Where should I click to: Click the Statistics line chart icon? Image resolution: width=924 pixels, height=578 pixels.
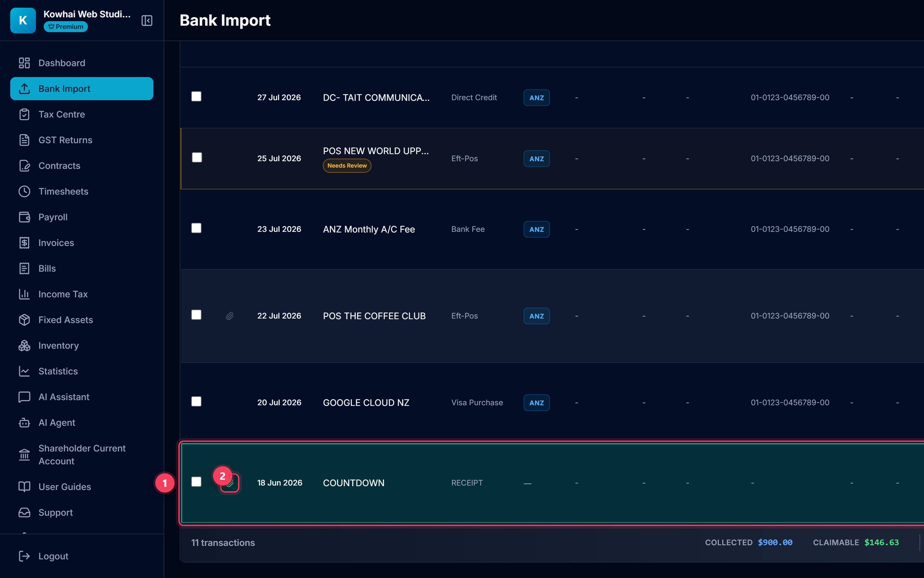[x=24, y=371]
